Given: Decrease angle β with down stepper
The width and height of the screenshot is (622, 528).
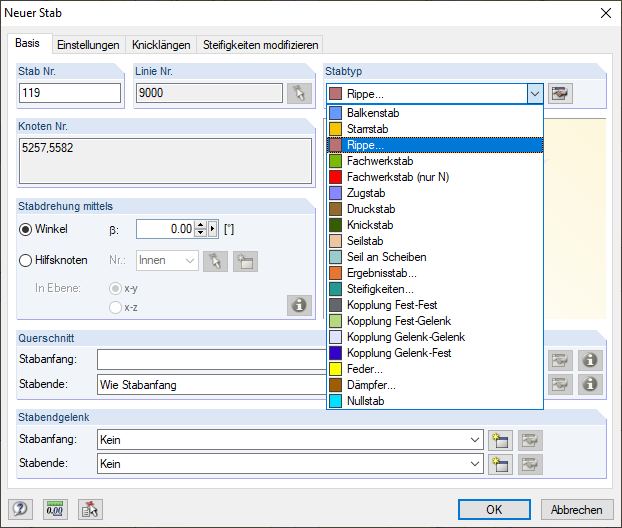Looking at the screenshot, I should (x=201, y=233).
